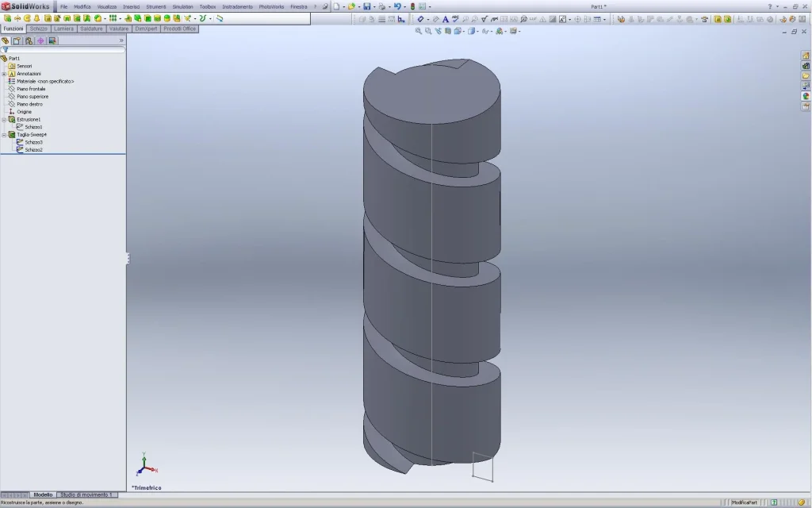Click the Print icon
This screenshot has width=812, height=508.
coord(381,6)
